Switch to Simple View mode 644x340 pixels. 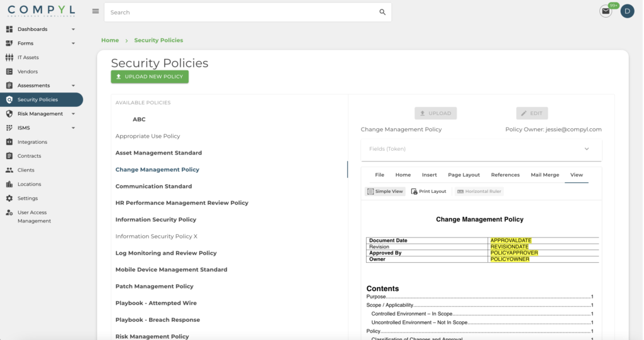pyautogui.click(x=385, y=191)
